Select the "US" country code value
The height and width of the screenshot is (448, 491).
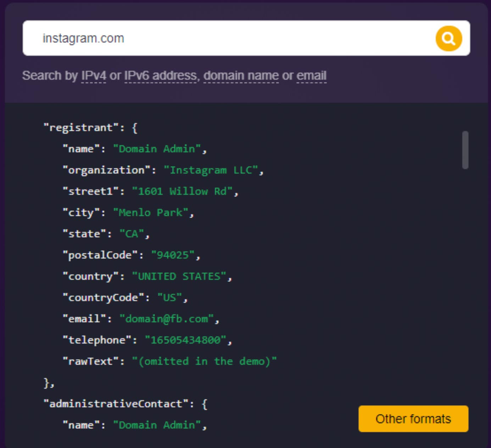tap(169, 297)
